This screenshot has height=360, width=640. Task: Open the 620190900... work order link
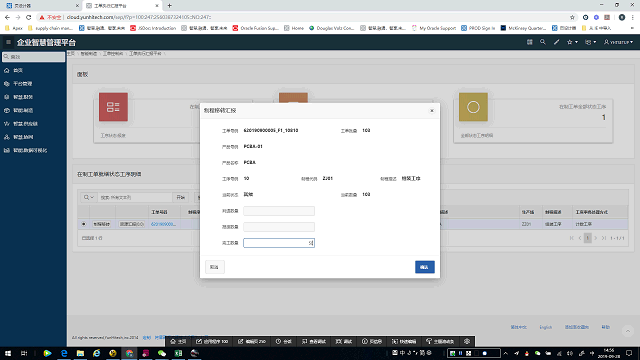point(163,224)
